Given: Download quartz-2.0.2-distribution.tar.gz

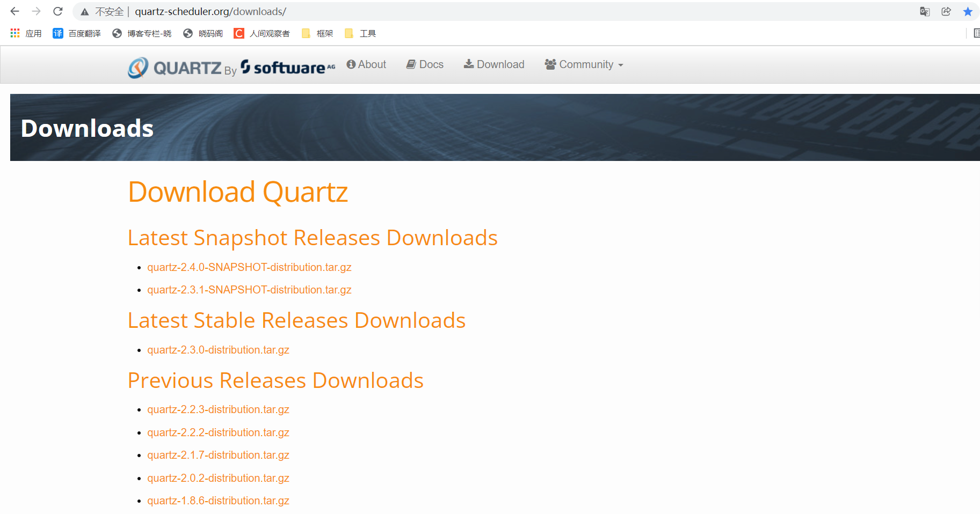Looking at the screenshot, I should tap(218, 478).
